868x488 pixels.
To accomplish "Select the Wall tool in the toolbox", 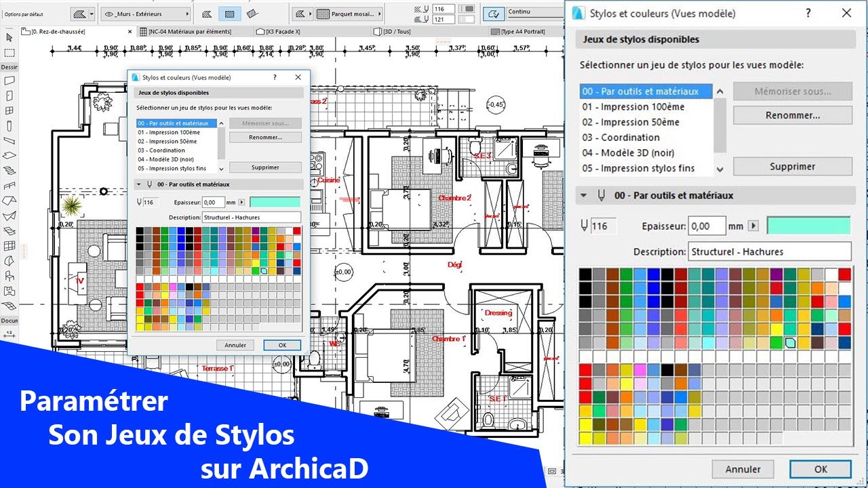I will pyautogui.click(x=9, y=81).
